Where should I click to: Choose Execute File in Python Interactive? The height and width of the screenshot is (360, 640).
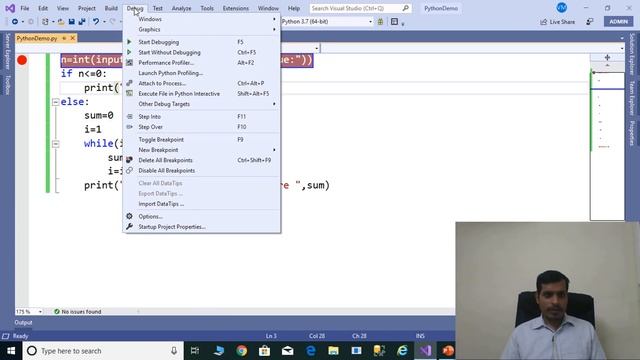(x=202, y=93)
